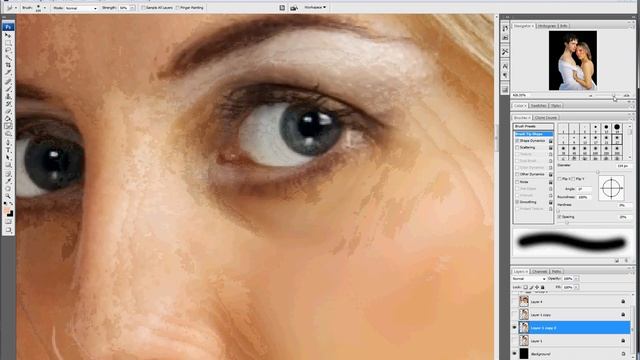The image size is (640, 360).
Task: Select the Zoom tool in toolbox
Action: point(8,196)
